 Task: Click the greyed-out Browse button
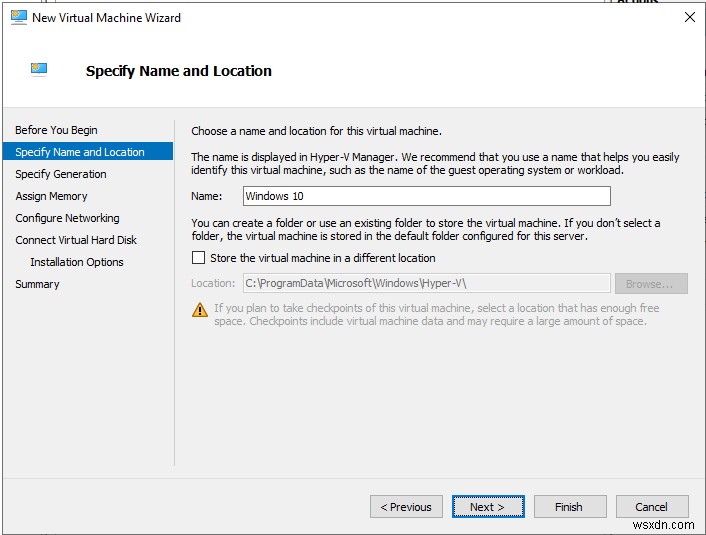click(651, 284)
